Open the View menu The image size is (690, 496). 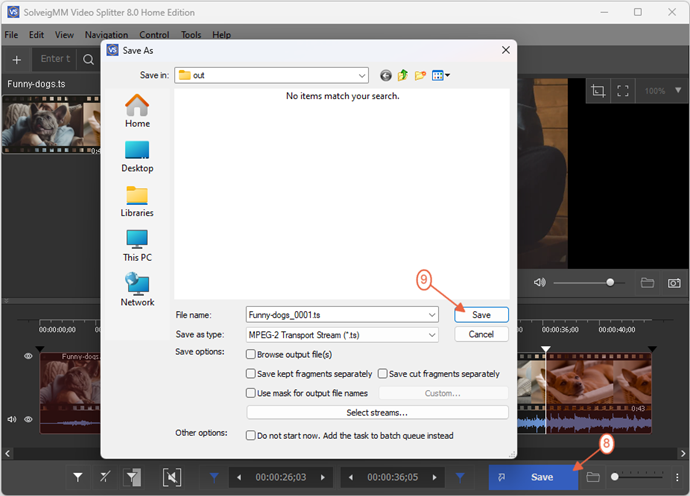64,35
